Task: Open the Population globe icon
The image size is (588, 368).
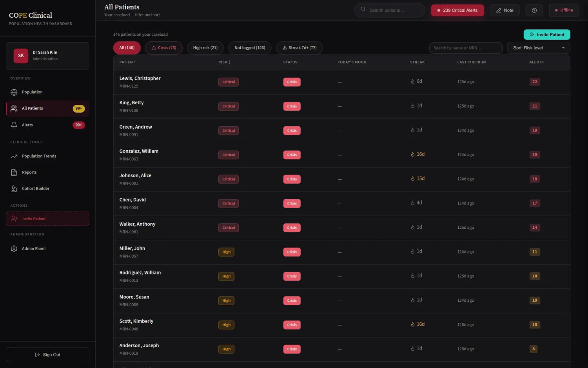Action: [x=14, y=92]
